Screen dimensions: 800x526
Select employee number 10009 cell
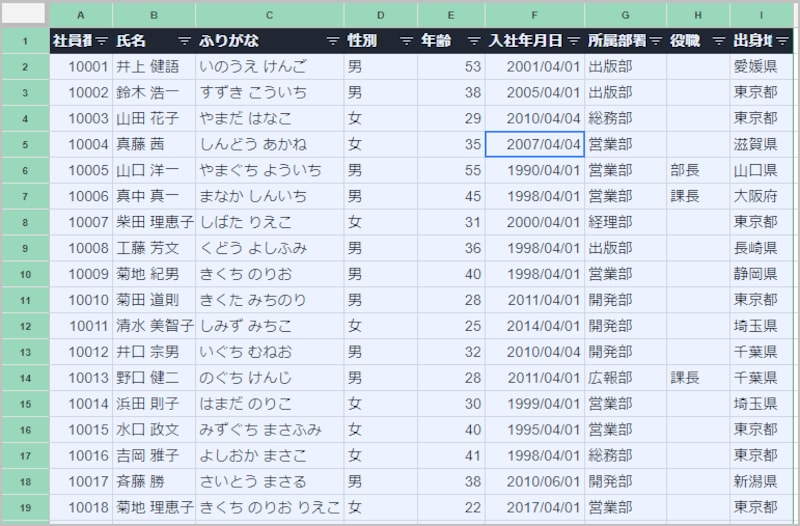[81, 274]
